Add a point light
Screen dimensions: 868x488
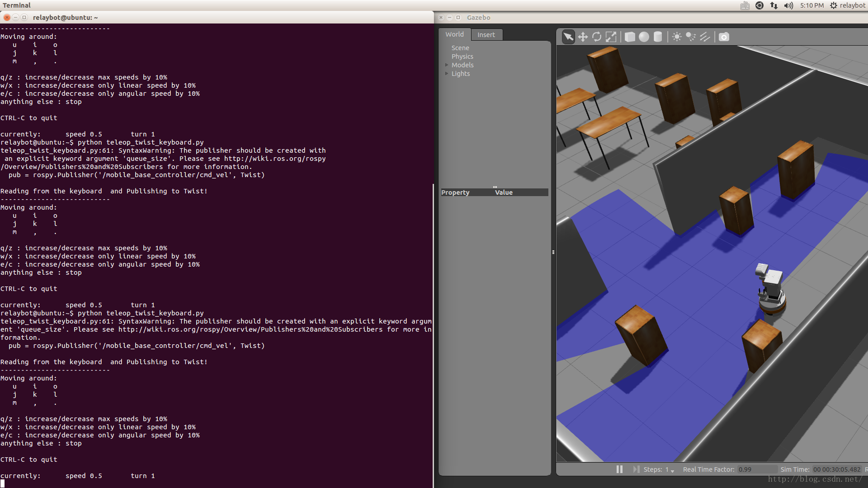pos(677,37)
